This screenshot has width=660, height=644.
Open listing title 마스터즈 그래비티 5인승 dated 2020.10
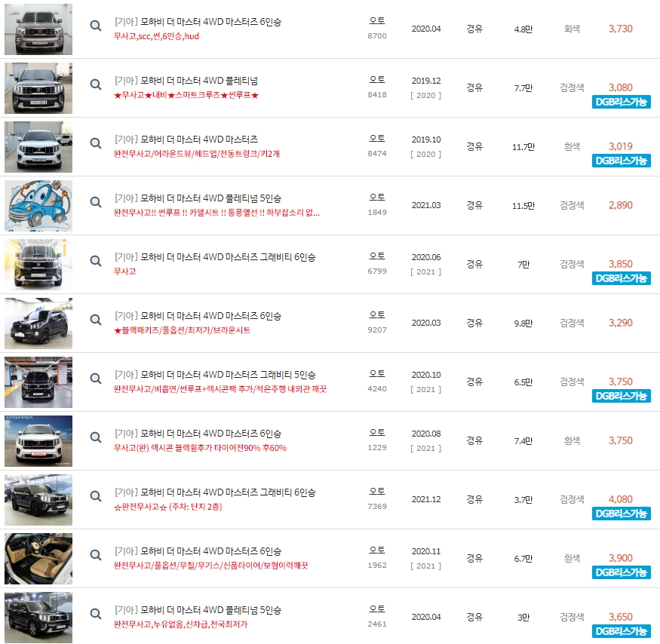click(215, 375)
